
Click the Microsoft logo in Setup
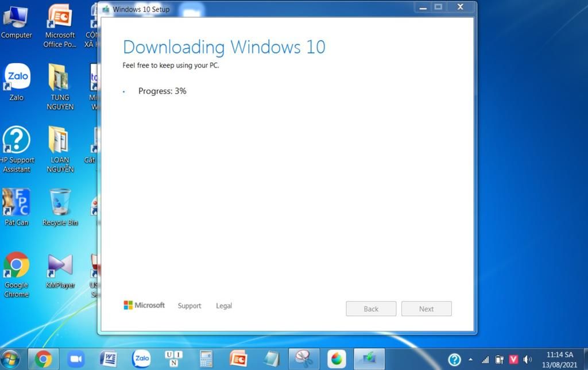coord(144,305)
